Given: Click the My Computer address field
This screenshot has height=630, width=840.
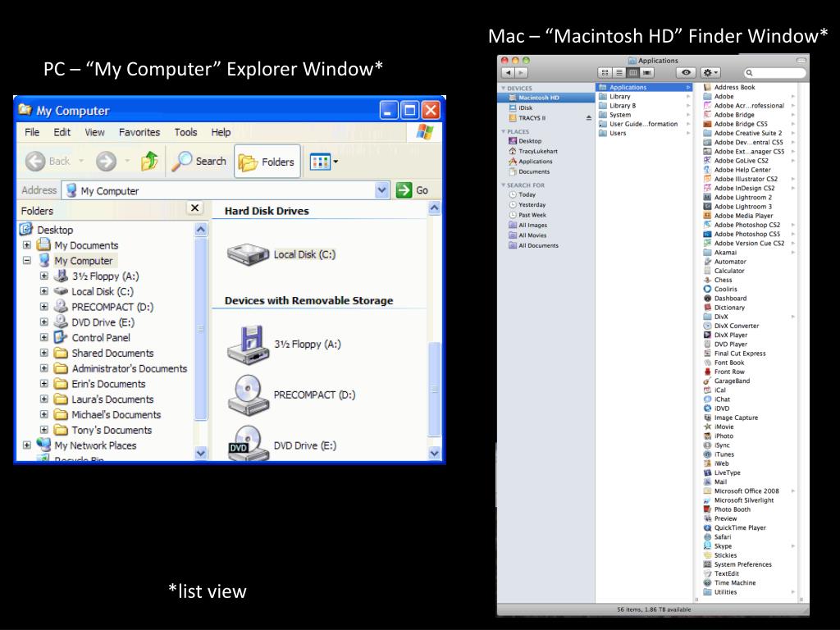Looking at the screenshot, I should pos(225,190).
